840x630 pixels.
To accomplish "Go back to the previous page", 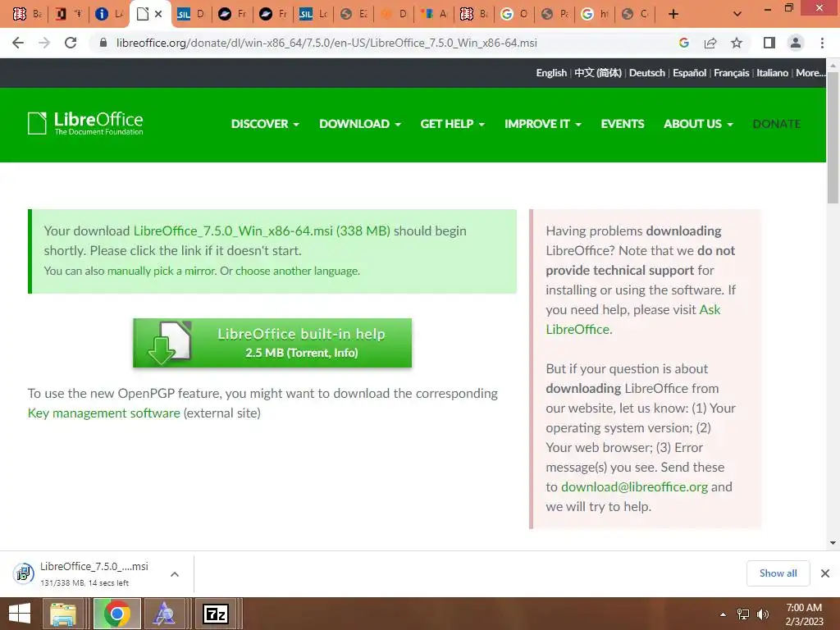I will pos(18,43).
